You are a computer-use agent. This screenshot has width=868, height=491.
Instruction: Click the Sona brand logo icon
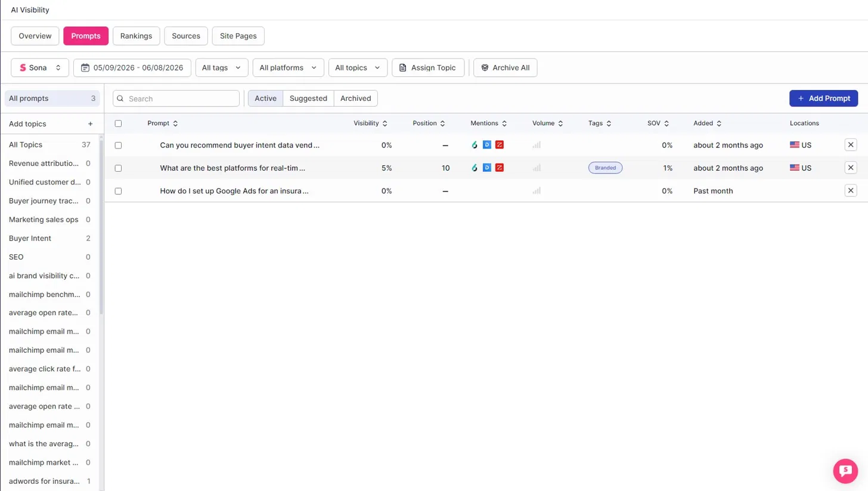tap(23, 68)
